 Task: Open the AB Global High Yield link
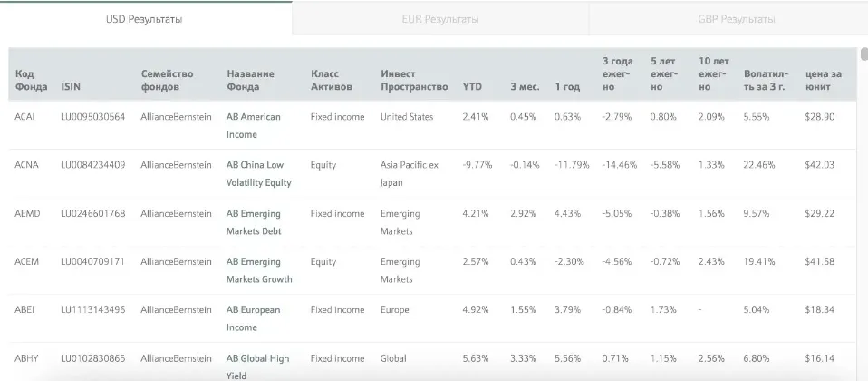pyautogui.click(x=257, y=366)
